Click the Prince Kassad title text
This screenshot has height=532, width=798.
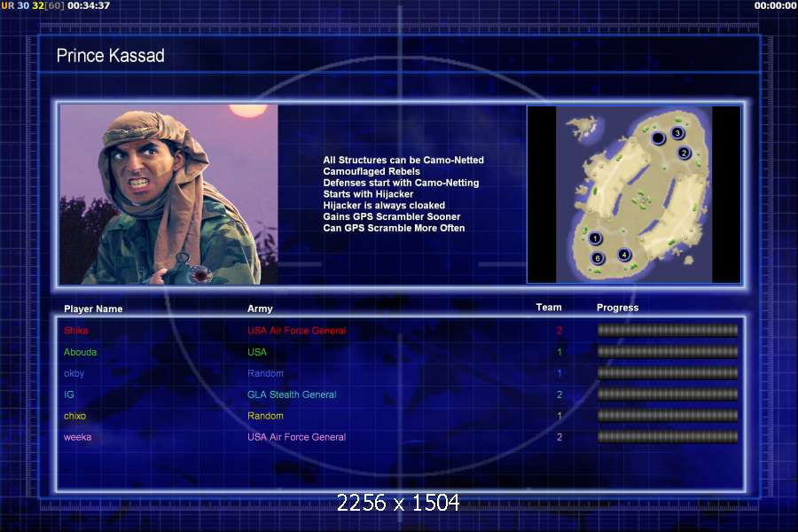(111, 56)
